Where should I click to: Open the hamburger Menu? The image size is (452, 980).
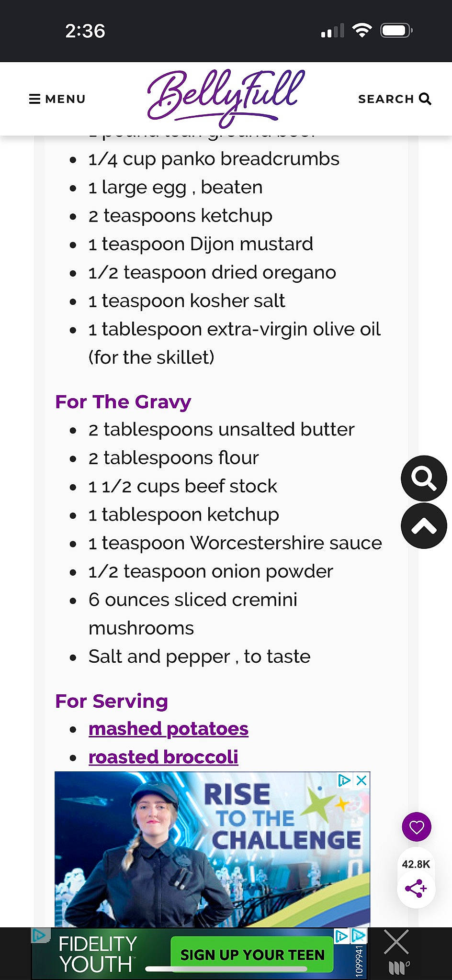(x=57, y=99)
